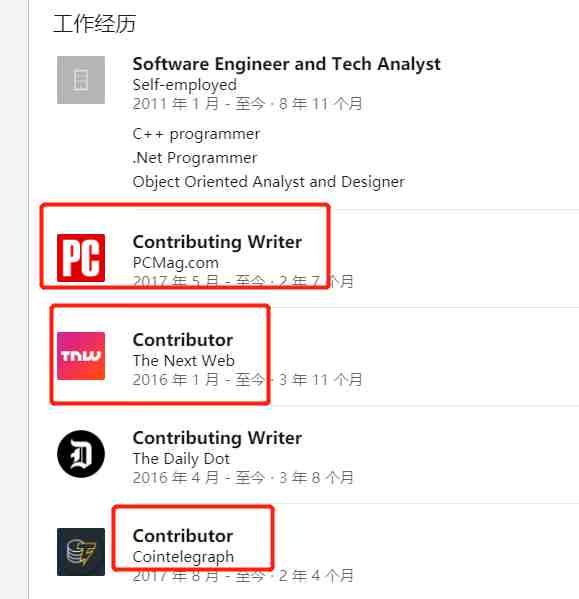Click the Self-employed company name

tap(184, 85)
